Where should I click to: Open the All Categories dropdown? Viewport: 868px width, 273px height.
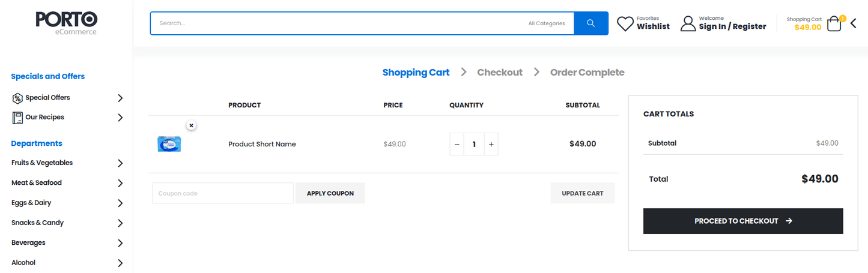pyautogui.click(x=547, y=23)
